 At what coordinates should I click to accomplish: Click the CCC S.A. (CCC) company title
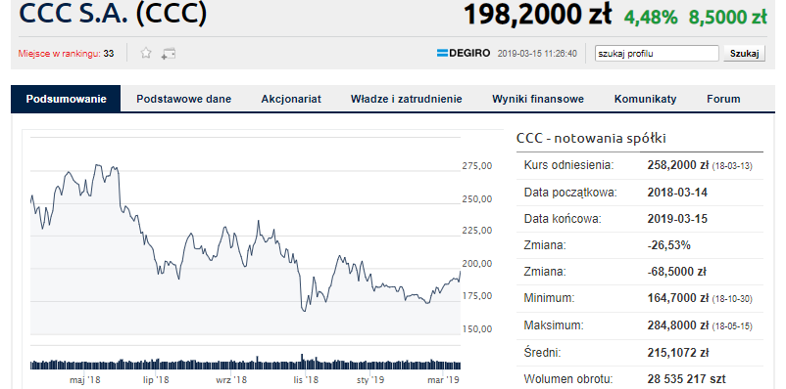pos(113,14)
